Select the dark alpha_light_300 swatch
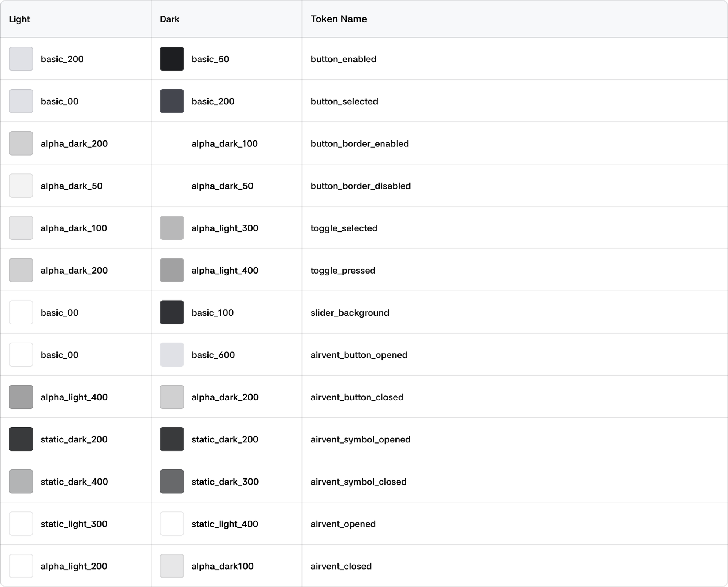 click(172, 228)
